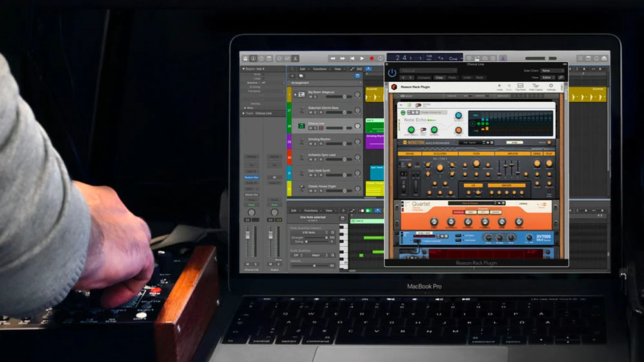Click the Copy button in plugin header
Screen dimensions: 644x362
[439, 77]
